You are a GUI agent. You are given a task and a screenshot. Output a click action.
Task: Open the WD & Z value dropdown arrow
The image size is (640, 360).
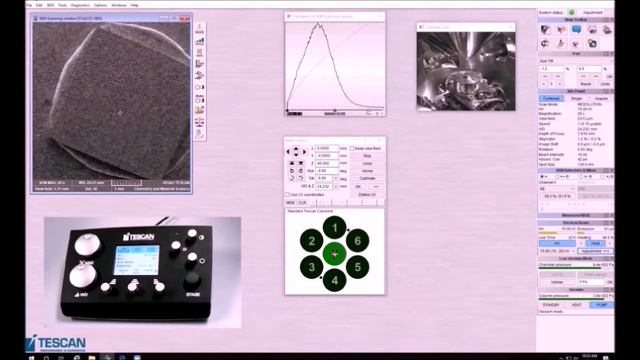[336, 187]
